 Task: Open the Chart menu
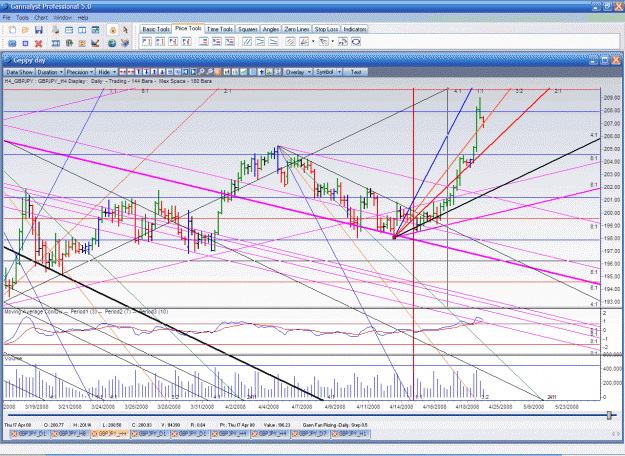pyautogui.click(x=41, y=18)
